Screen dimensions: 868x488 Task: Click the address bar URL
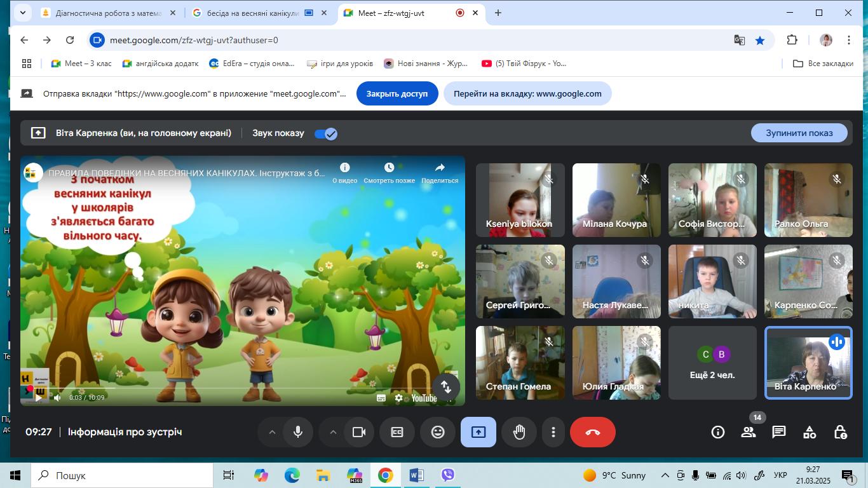click(x=194, y=40)
